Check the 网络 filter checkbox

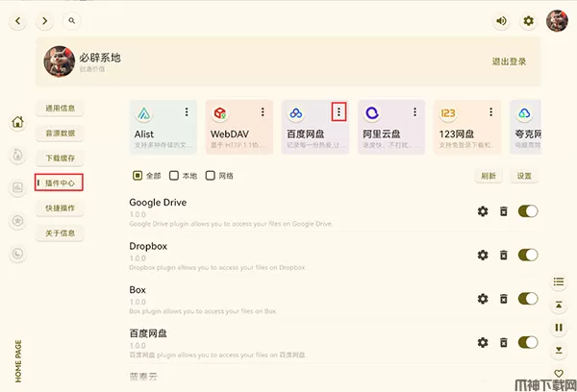pos(210,176)
